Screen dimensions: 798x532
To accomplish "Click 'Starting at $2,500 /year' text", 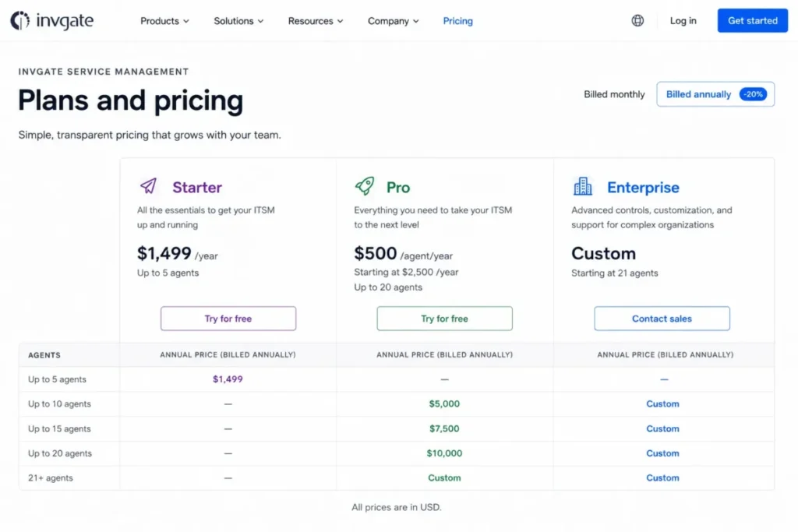I will [406, 272].
